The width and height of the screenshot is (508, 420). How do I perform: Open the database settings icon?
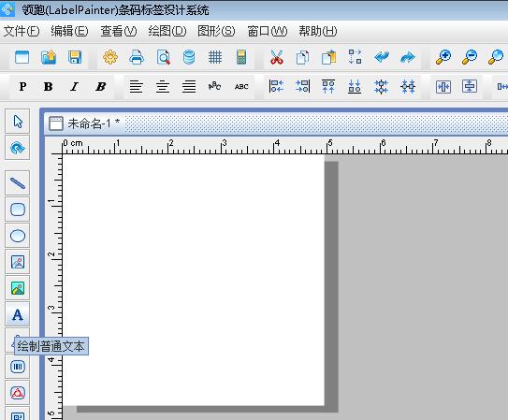(189, 58)
